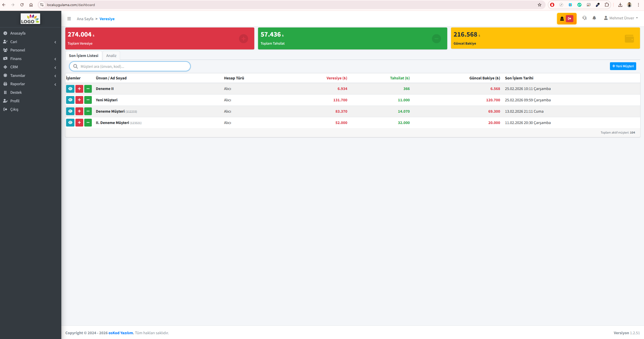
Task: Add veresiye with plus for Yeni Müşteri
Action: (79, 100)
